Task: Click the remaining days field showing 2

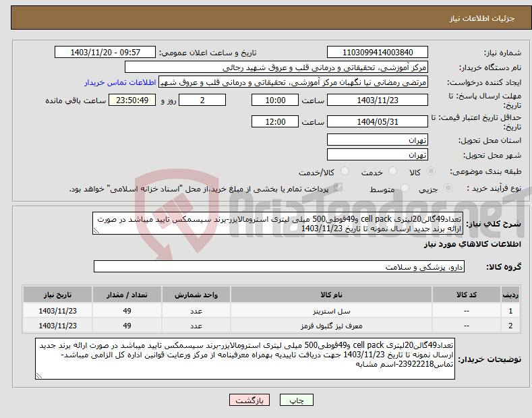Action: pos(202,100)
